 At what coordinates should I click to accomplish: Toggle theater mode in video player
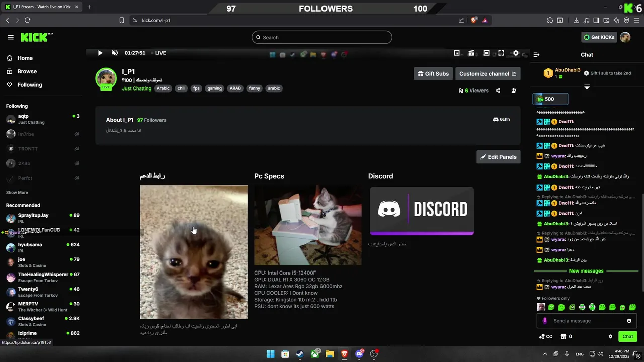(x=486, y=53)
